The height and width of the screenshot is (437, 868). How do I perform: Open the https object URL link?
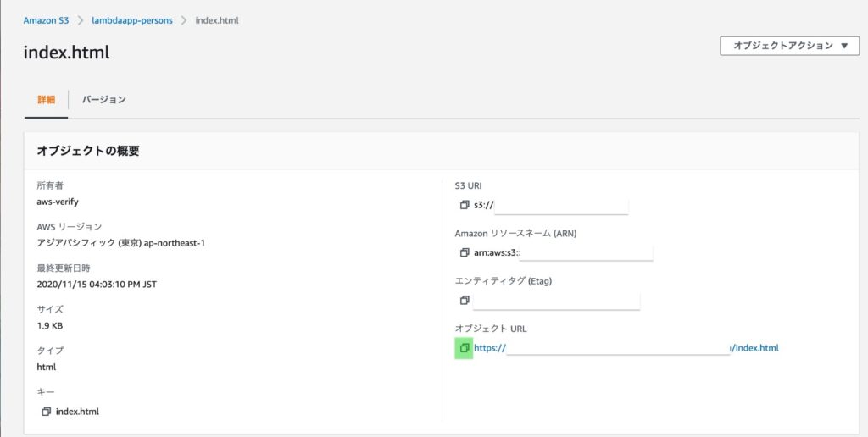coord(626,348)
